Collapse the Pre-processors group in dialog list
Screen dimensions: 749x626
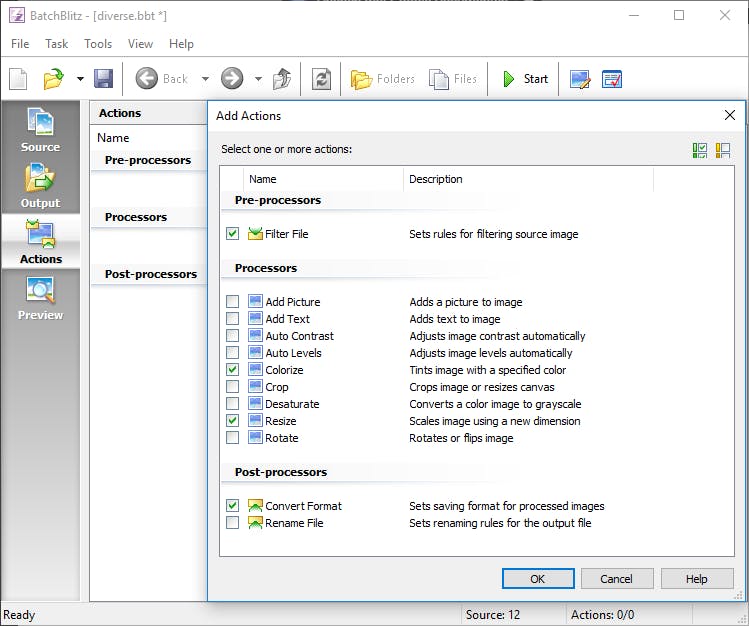point(278,200)
